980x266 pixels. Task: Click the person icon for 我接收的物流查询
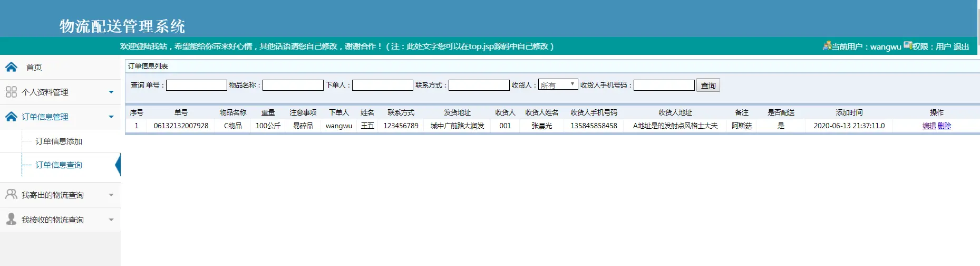tap(11, 219)
